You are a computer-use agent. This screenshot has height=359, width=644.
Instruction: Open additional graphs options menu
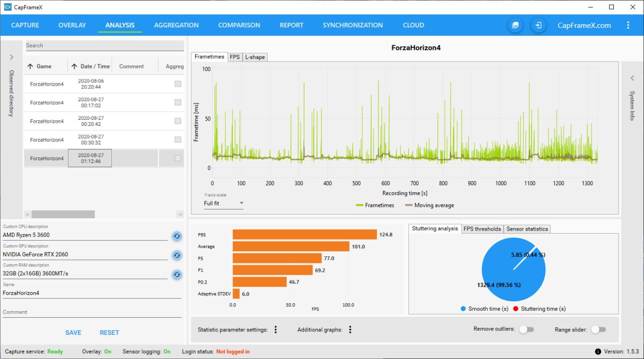tap(350, 330)
